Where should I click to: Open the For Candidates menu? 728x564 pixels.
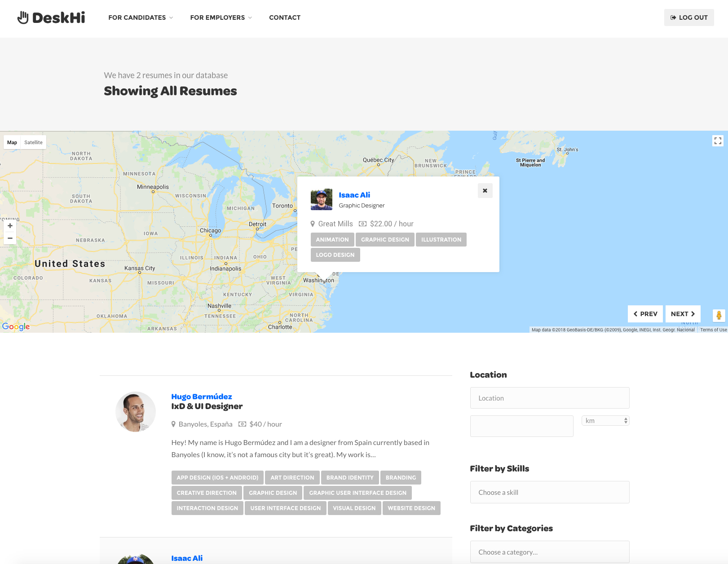click(x=141, y=18)
